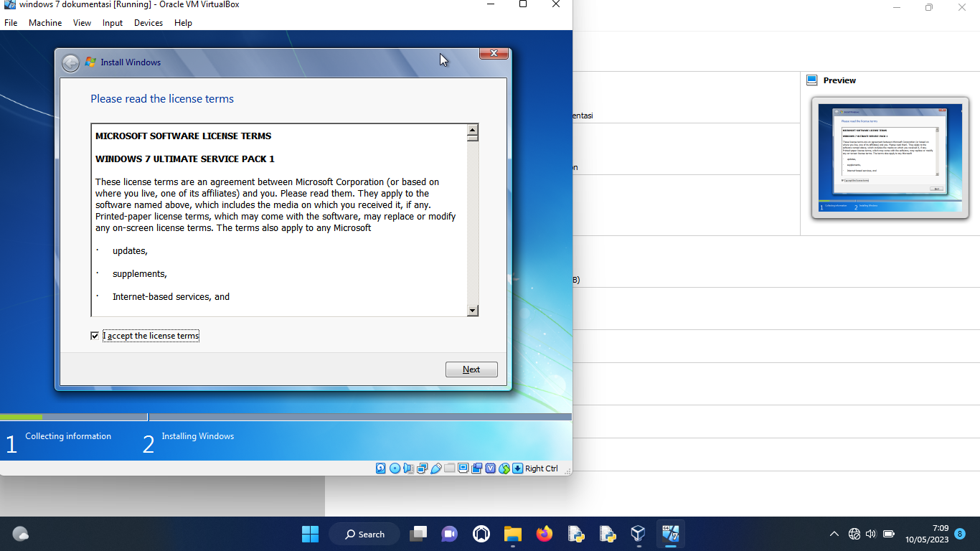
Task: Open VirtualBox Manager cube taskbar icon
Action: [638, 534]
